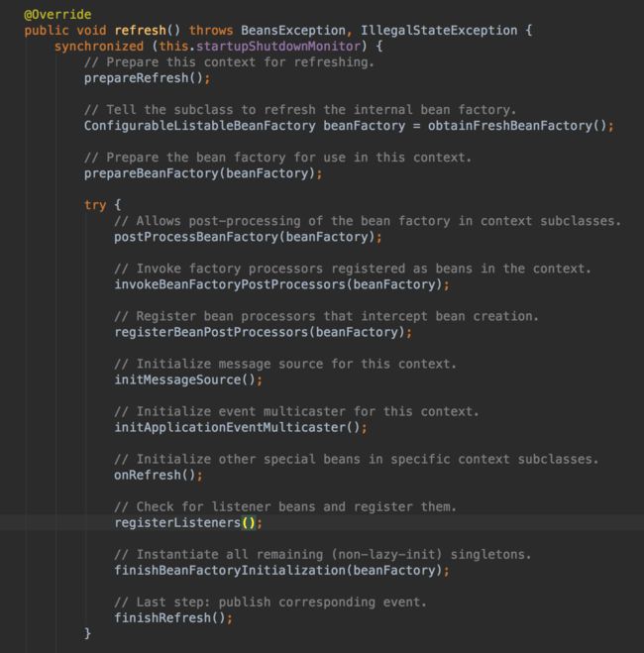Click comment 'Prepare this context for refreshing'
The image size is (644, 653).
pyautogui.click(x=229, y=62)
